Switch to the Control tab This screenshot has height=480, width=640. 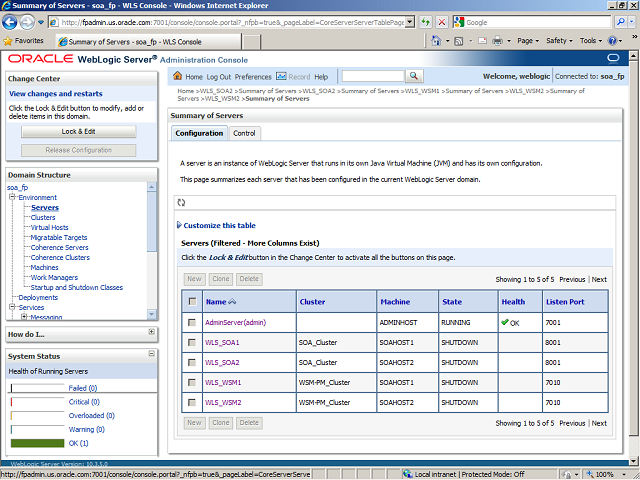pos(244,133)
